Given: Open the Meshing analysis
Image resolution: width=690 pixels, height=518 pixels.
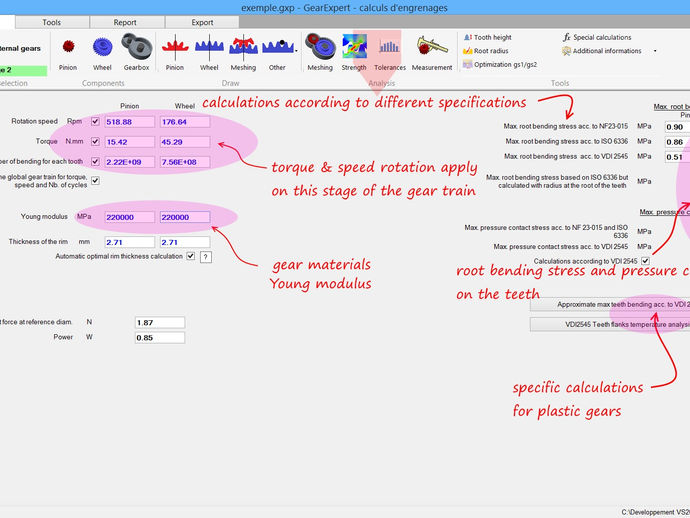Looking at the screenshot, I should (x=320, y=52).
